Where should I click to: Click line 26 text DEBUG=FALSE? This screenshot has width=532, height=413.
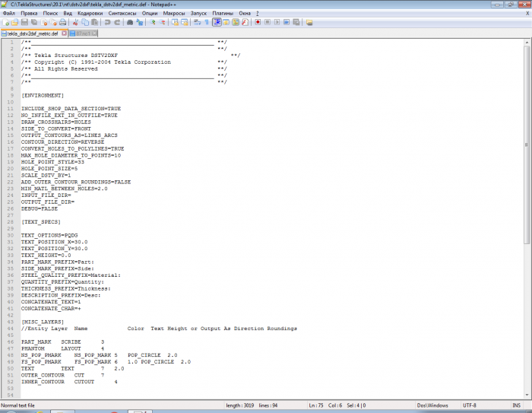click(40, 209)
